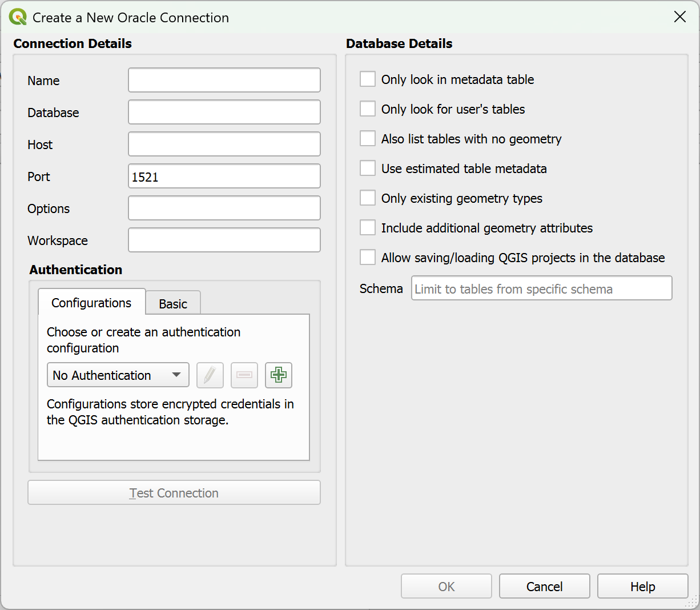The width and height of the screenshot is (700, 610).
Task: Click the pencil edit authentication configuration icon
Action: pyautogui.click(x=210, y=375)
